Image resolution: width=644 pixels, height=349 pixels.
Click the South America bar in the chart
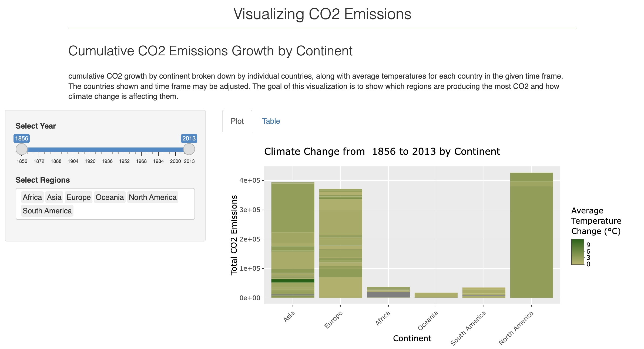pyautogui.click(x=484, y=293)
